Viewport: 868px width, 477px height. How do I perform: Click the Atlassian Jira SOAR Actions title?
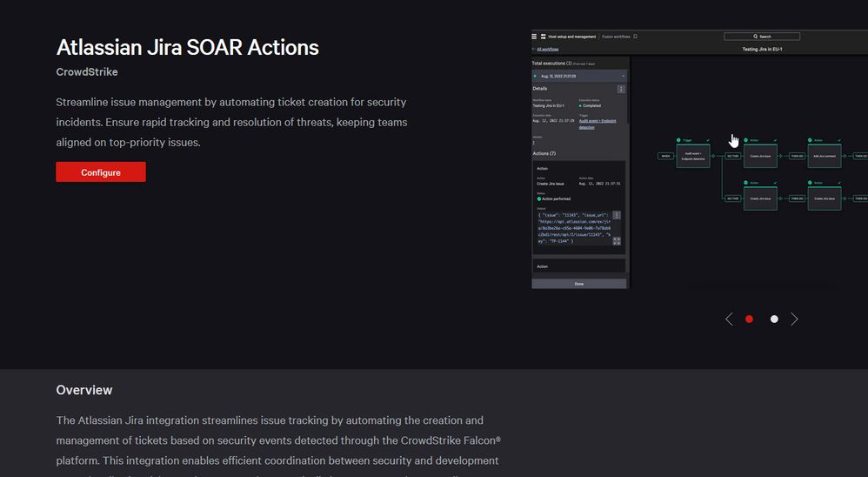pos(188,47)
